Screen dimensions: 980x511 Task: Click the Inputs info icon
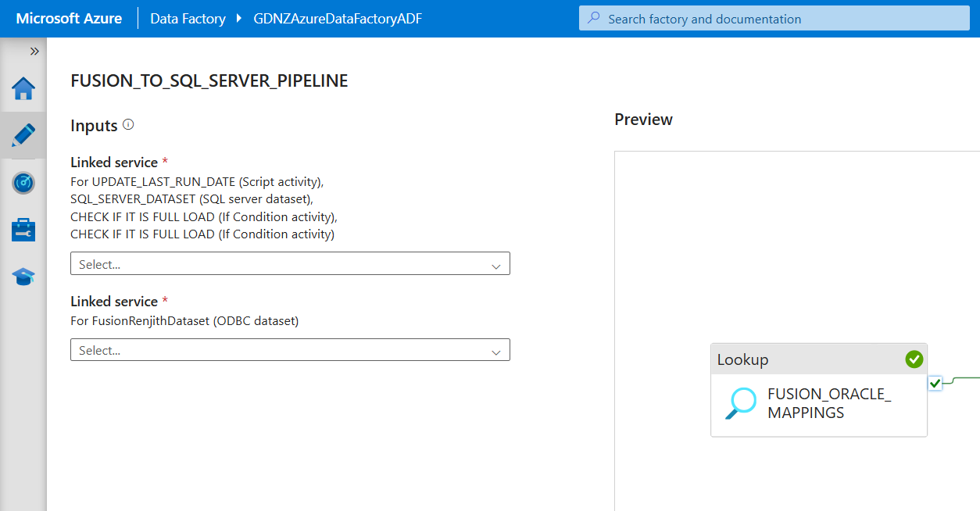point(129,124)
